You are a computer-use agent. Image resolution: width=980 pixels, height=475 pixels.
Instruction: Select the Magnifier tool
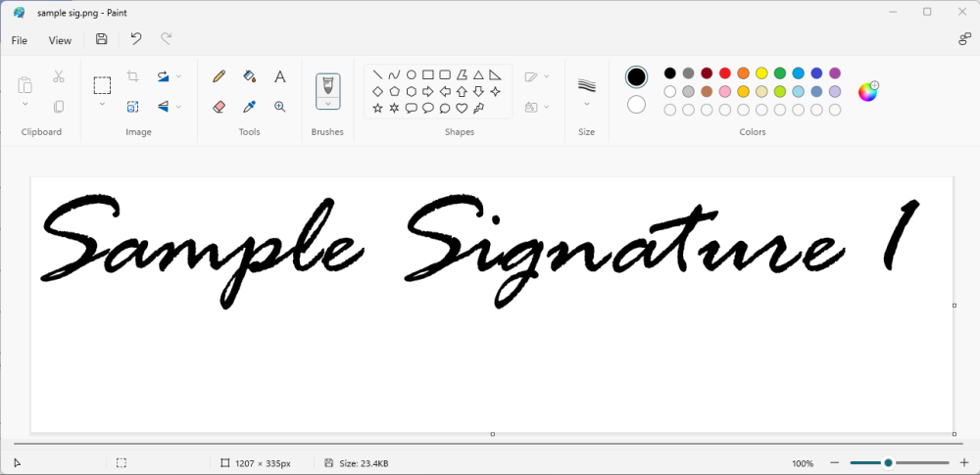pyautogui.click(x=280, y=107)
